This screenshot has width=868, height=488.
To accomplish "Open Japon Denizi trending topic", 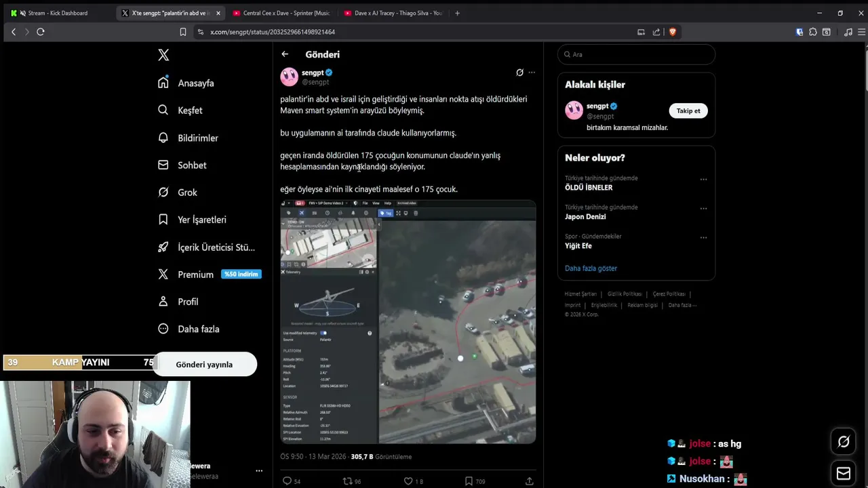I will (x=585, y=217).
